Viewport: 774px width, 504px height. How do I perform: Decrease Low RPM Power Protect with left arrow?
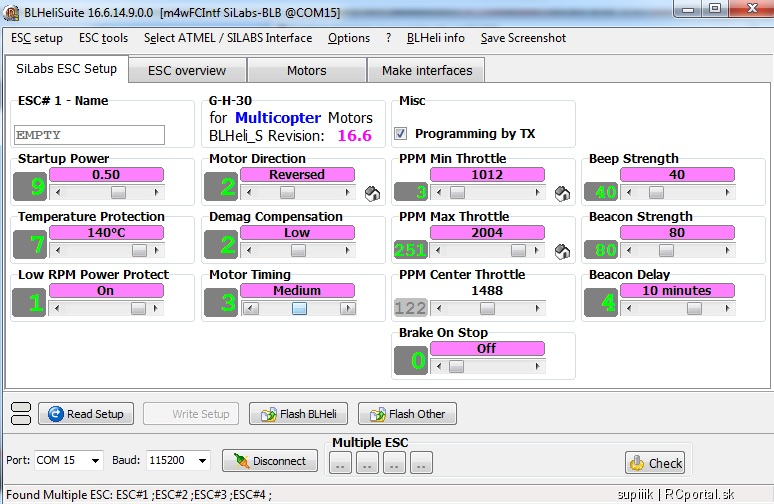point(58,309)
